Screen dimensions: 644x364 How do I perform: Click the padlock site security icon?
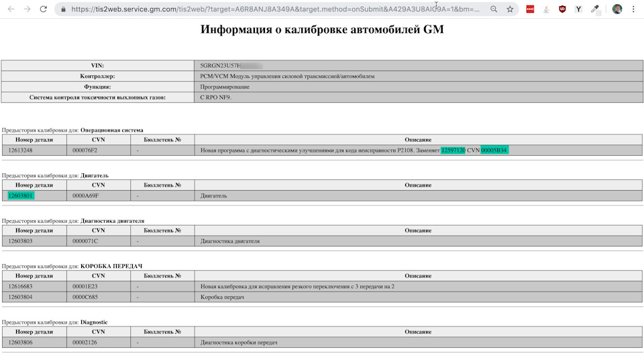(63, 9)
